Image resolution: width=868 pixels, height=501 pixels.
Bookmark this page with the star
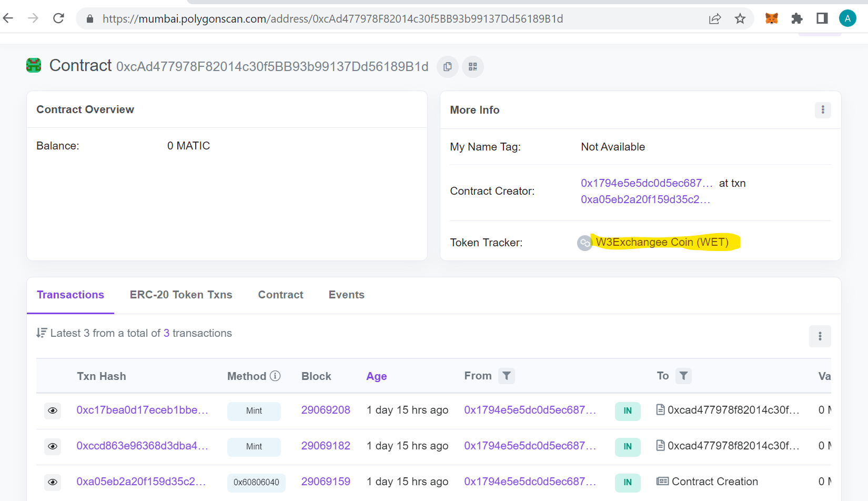click(740, 19)
